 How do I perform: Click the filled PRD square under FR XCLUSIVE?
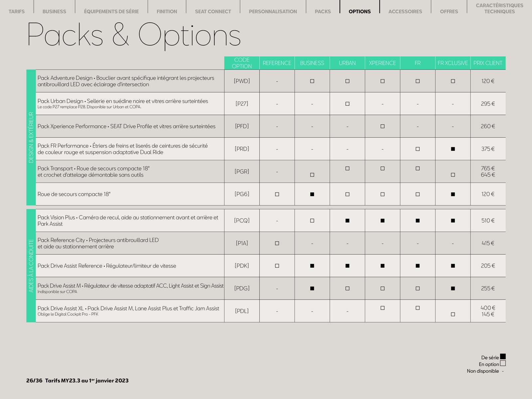point(453,149)
